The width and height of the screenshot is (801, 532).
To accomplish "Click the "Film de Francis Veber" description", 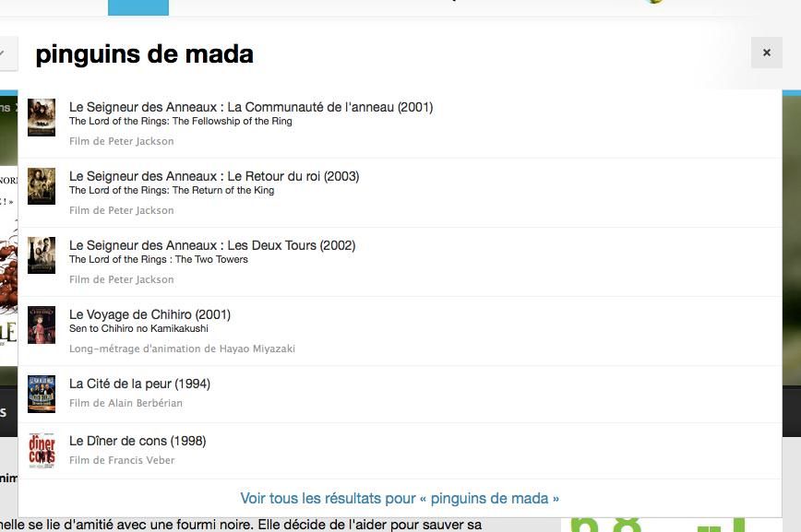I will pos(122,460).
